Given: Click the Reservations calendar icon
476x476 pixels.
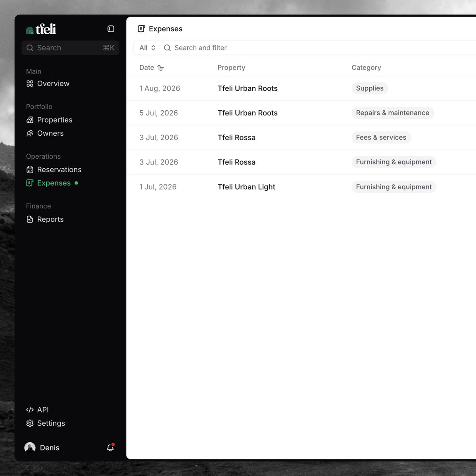Looking at the screenshot, I should tap(30, 170).
